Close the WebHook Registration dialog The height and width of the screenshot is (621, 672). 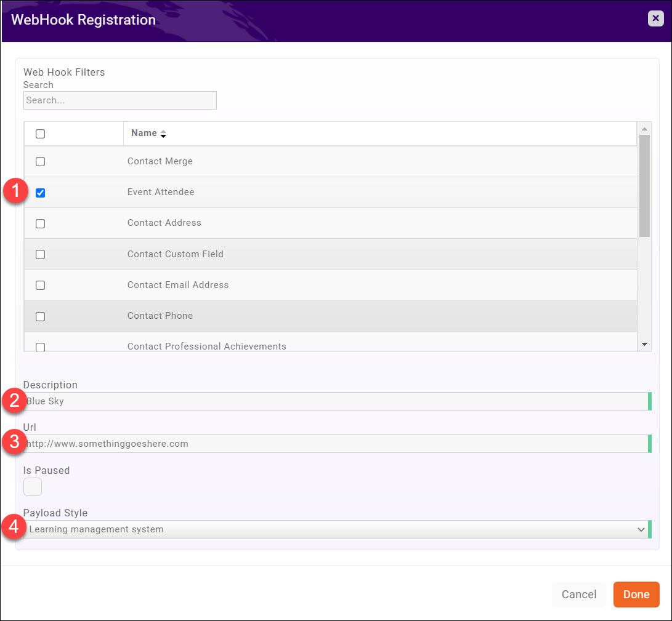(655, 18)
